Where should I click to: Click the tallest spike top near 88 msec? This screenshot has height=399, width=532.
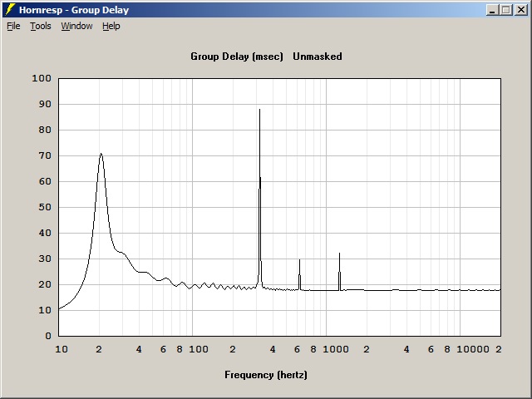tap(259, 110)
